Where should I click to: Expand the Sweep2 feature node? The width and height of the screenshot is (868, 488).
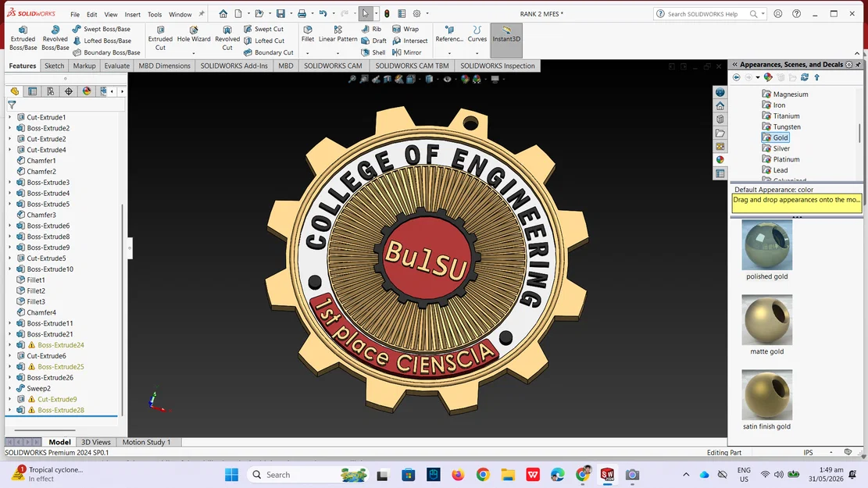point(9,388)
